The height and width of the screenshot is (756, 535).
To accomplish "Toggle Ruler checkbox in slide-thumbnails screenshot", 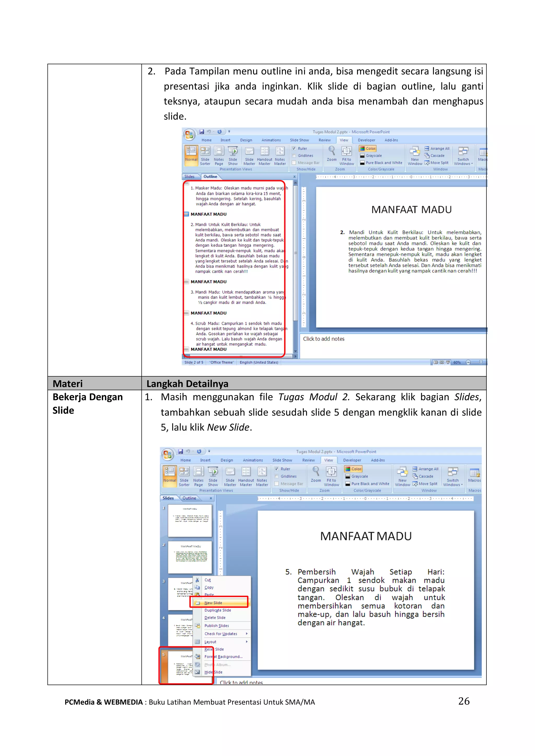I will coord(277,469).
